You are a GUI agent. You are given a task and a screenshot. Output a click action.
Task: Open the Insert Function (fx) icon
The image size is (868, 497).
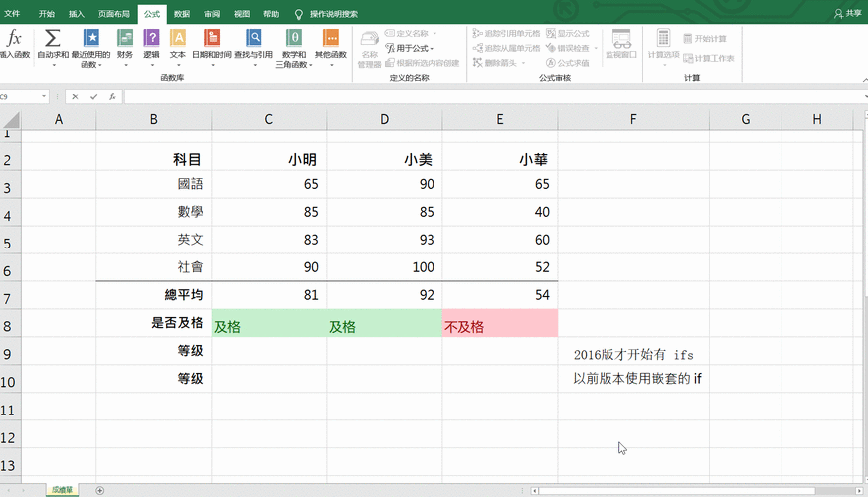point(14,38)
